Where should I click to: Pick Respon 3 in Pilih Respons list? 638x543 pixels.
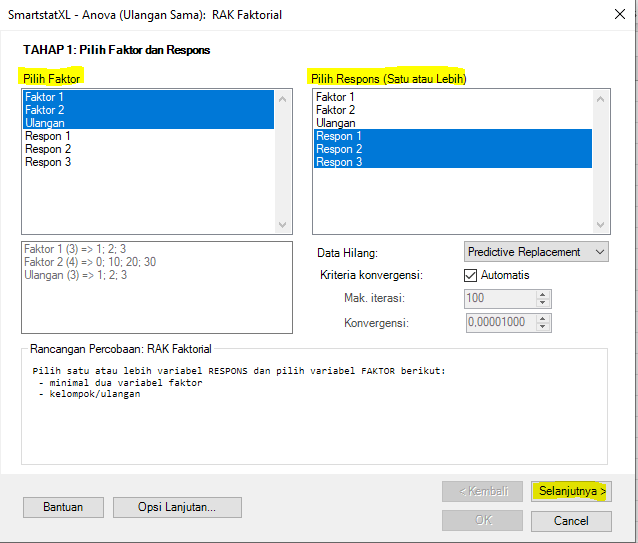339,162
